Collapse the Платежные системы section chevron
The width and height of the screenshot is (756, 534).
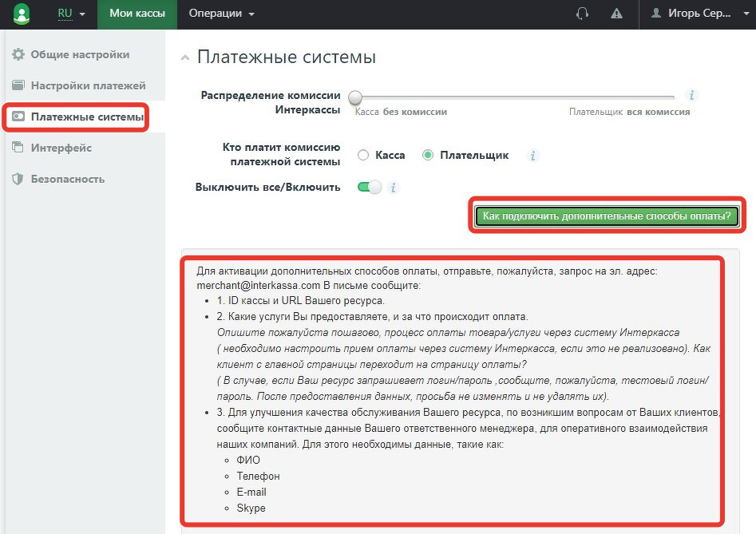point(185,57)
